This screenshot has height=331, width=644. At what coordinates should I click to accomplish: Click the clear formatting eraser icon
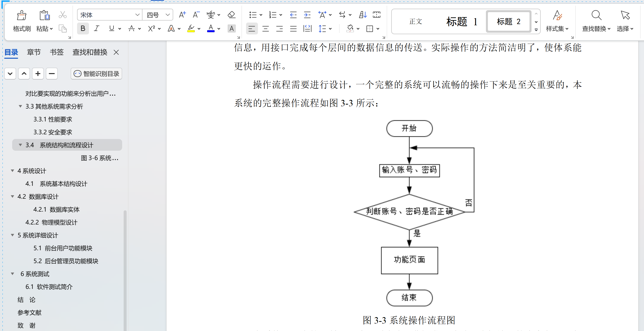pyautogui.click(x=231, y=15)
